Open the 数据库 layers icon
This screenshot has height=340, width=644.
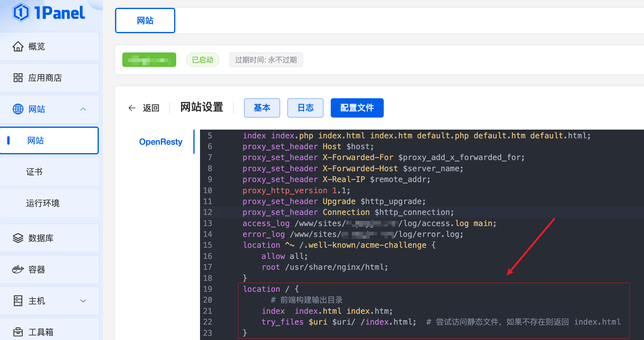(x=18, y=238)
